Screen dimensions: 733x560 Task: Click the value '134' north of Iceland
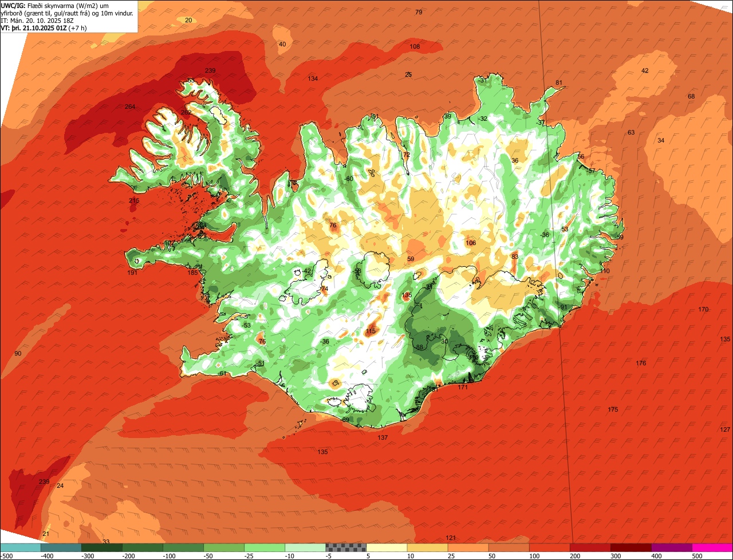coord(313,79)
